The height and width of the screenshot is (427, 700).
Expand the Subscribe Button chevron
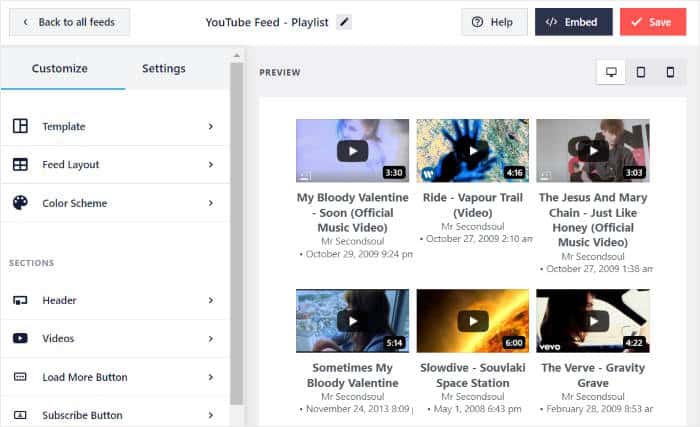(x=211, y=415)
